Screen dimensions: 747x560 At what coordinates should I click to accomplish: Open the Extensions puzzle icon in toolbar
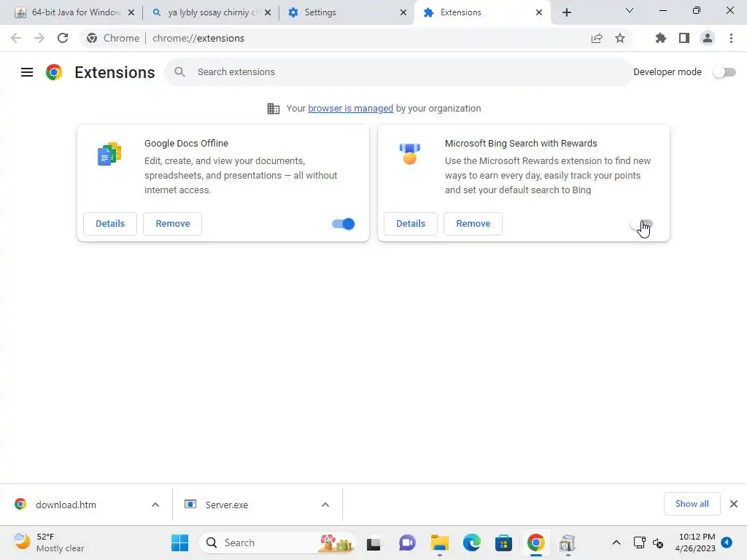[660, 38]
